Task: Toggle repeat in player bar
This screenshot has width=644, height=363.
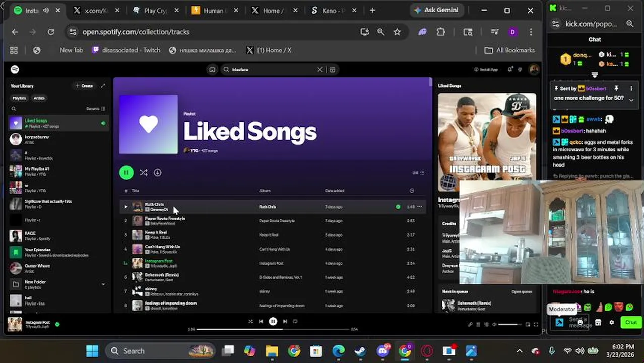Action: click(x=295, y=321)
